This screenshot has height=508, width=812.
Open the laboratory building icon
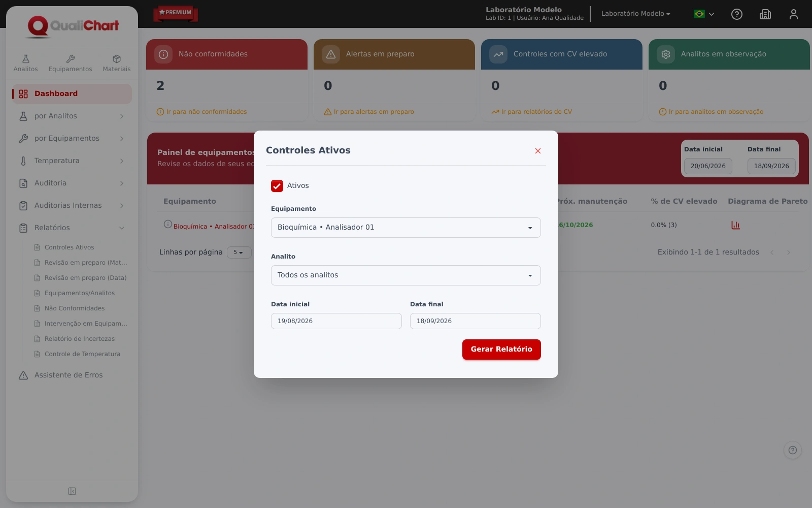[765, 14]
